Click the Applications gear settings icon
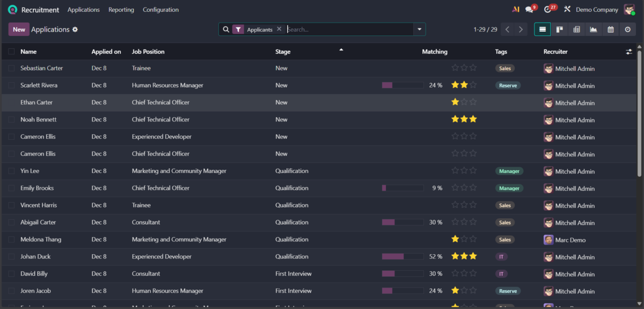Image resolution: width=644 pixels, height=309 pixels. coord(75,30)
